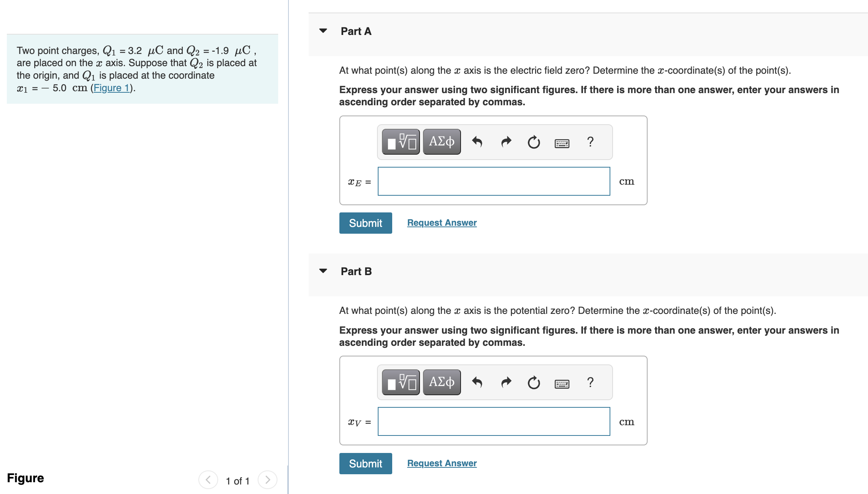Collapse the Part A section
This screenshot has width=868, height=494.
[323, 31]
